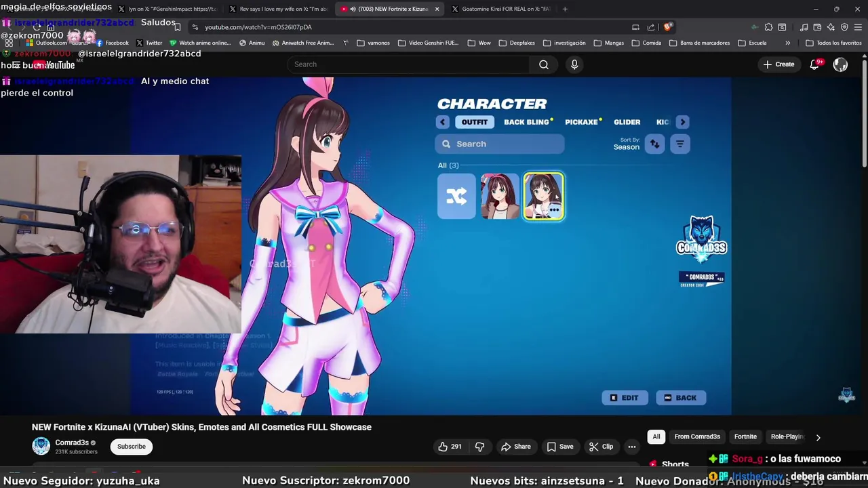Screen dimensions: 868x488
Task: Open Brave Playlist music note icon
Action: pos(804,27)
